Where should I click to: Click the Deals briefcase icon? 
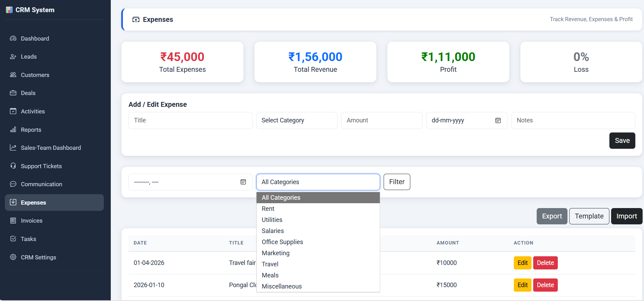(13, 93)
